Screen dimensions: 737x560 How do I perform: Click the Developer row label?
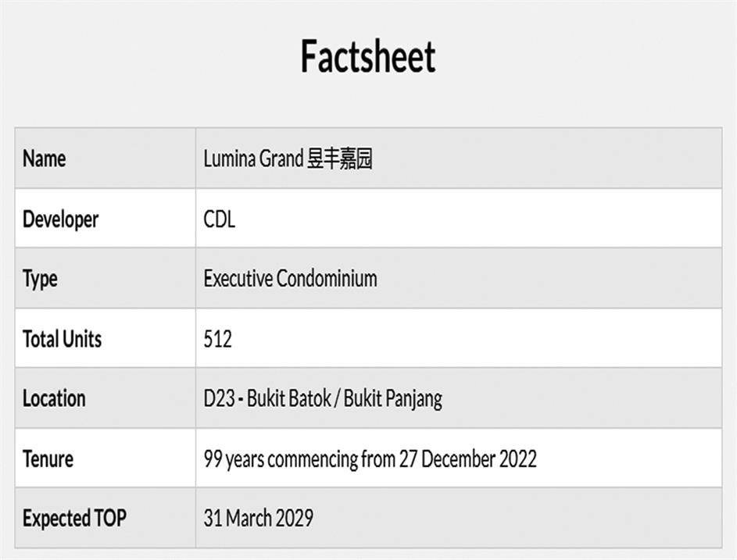60,219
